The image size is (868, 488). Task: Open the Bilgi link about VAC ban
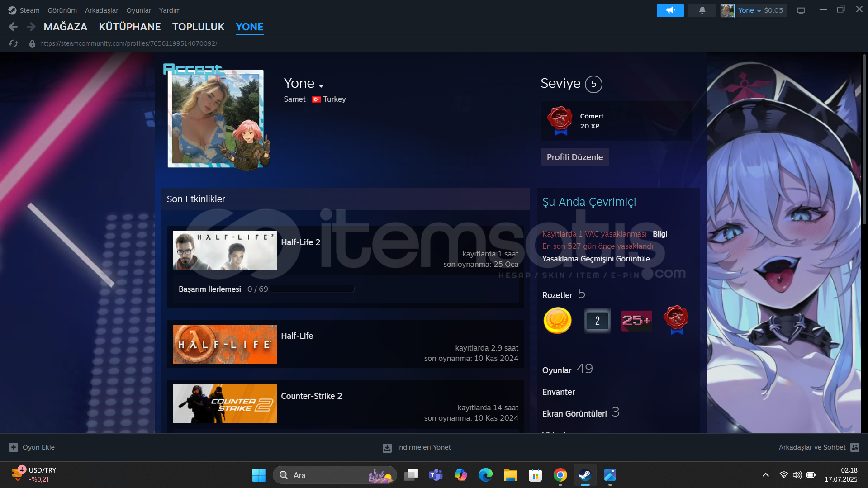point(660,234)
